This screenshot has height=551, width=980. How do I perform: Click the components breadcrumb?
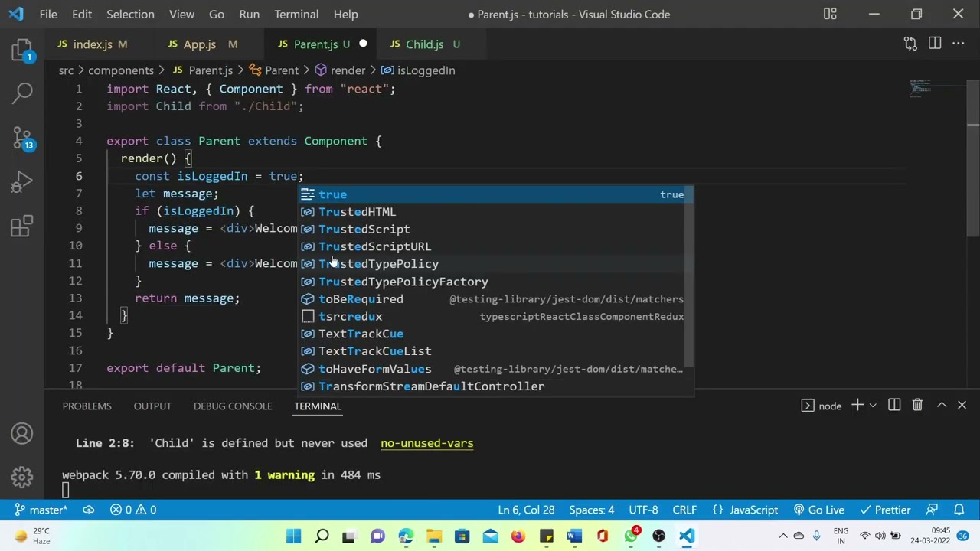[121, 70]
